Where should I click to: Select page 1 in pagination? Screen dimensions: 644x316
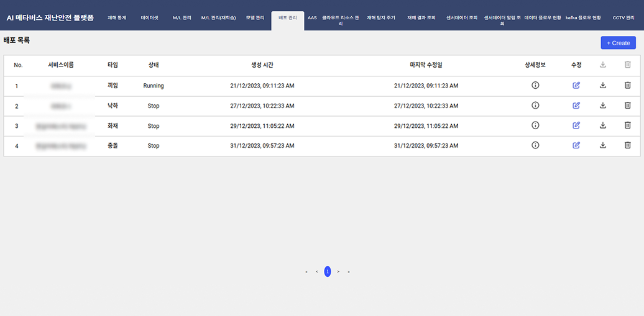(x=328, y=271)
